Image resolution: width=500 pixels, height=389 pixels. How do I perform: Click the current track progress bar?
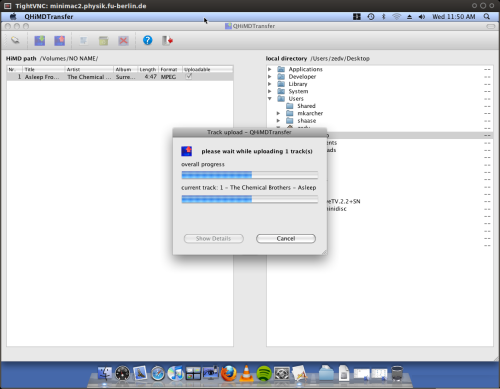point(249,199)
